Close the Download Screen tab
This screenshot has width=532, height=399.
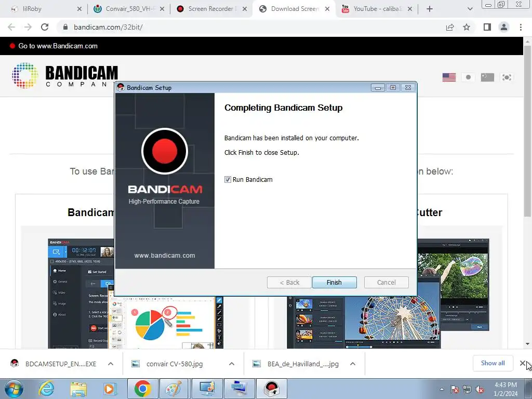click(327, 9)
